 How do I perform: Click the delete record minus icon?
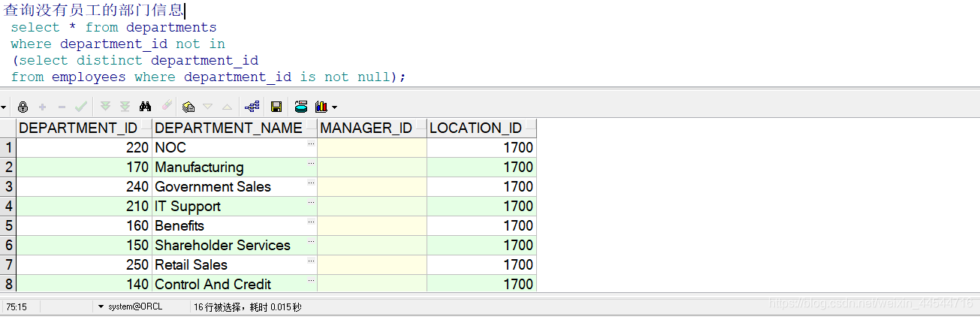[62, 107]
